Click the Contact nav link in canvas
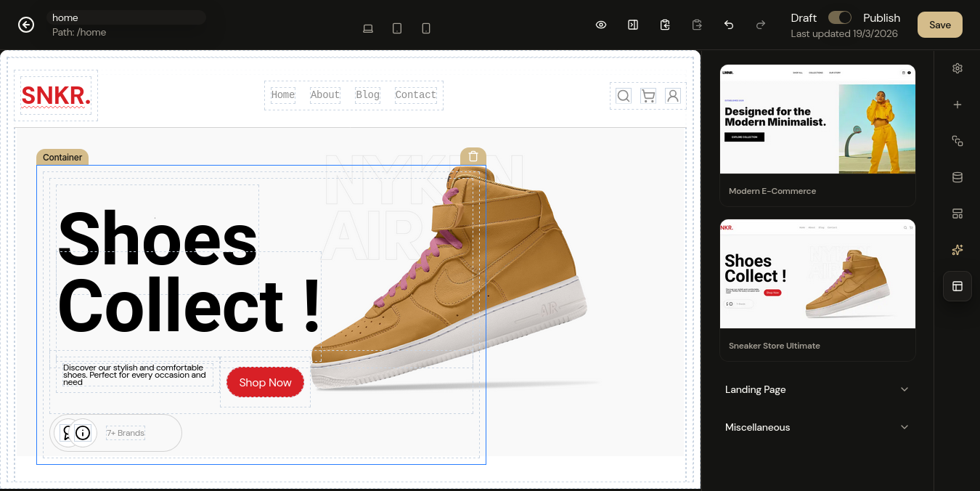Viewport: 980px width, 491px height. tap(416, 95)
